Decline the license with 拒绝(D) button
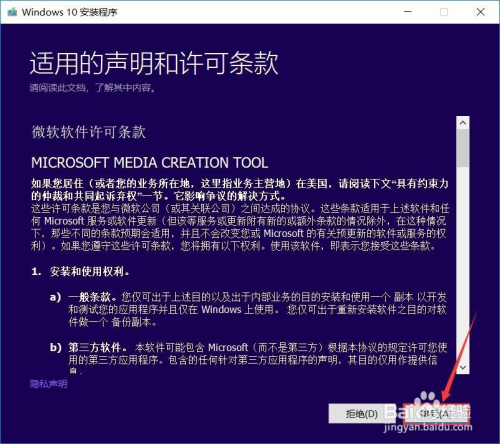This screenshot has height=444, width=500. click(362, 414)
